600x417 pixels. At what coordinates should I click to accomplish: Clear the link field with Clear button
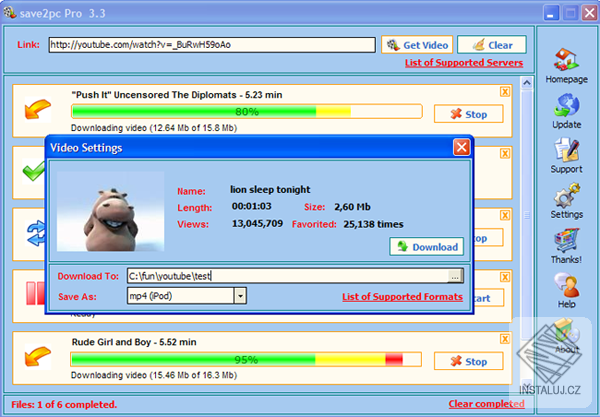pos(492,45)
